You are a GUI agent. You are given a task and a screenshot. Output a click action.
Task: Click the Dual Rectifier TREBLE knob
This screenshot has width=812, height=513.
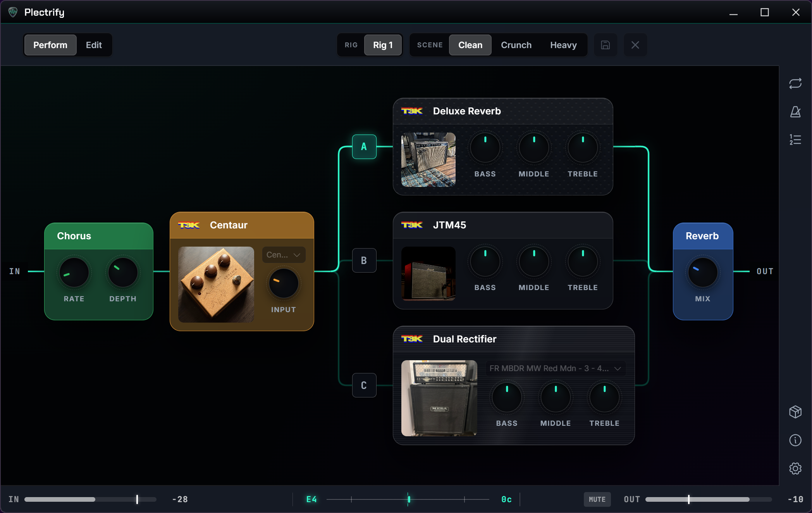pos(604,397)
